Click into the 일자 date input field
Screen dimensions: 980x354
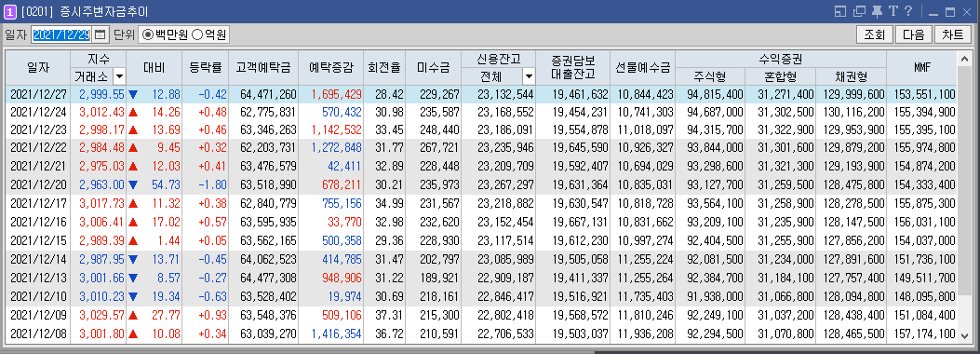(61, 34)
